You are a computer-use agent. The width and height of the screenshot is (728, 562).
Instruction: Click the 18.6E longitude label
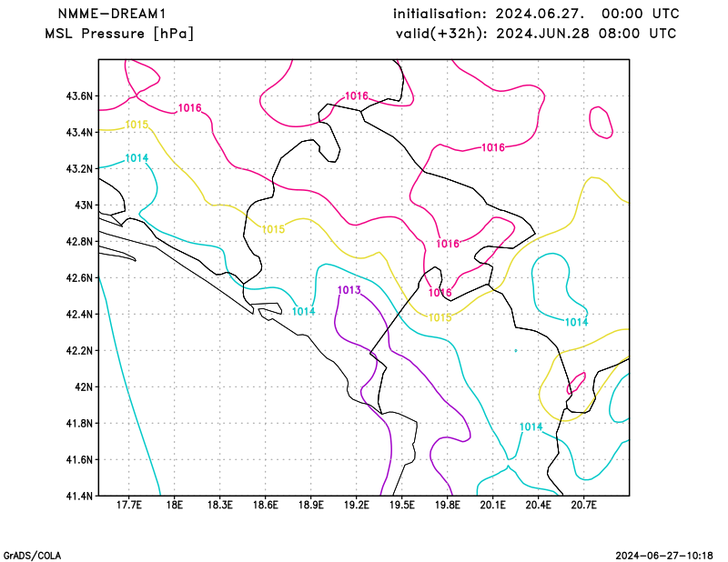tap(265, 505)
